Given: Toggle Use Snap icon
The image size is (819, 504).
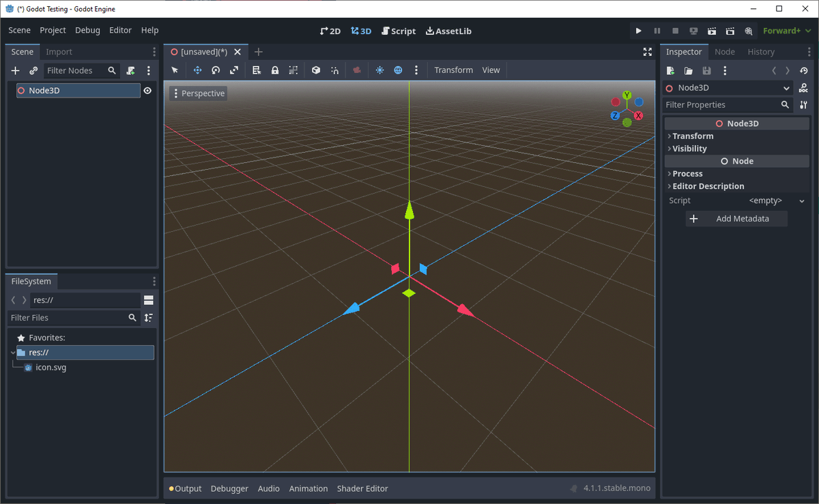Looking at the screenshot, I should tap(334, 70).
